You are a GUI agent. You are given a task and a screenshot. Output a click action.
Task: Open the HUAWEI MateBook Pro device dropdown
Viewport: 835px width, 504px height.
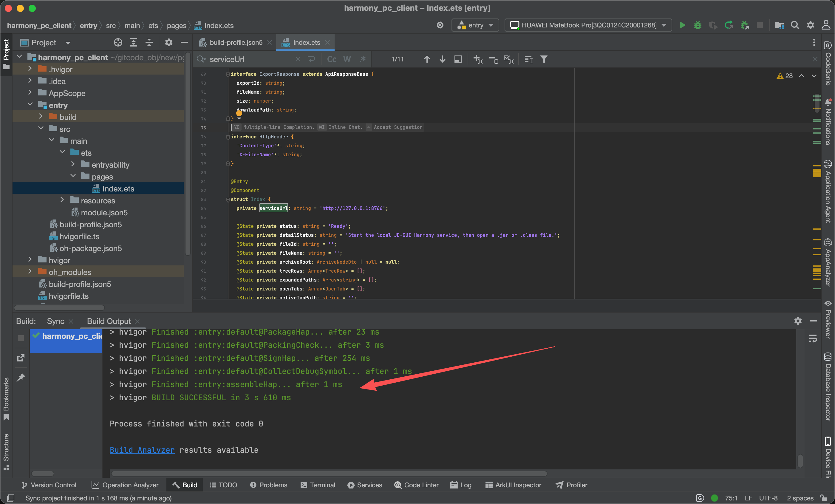pyautogui.click(x=588, y=25)
